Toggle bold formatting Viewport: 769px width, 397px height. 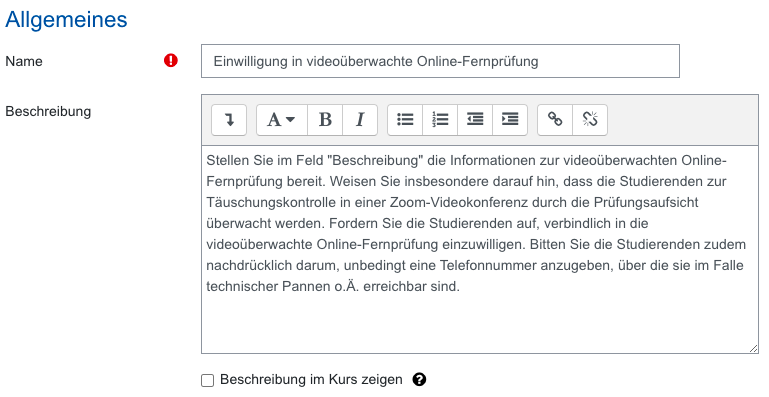pos(325,120)
